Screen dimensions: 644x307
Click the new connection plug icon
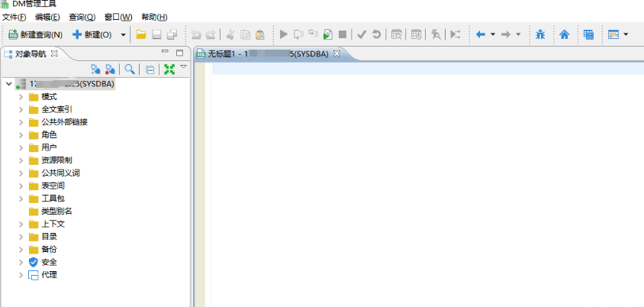95,69
